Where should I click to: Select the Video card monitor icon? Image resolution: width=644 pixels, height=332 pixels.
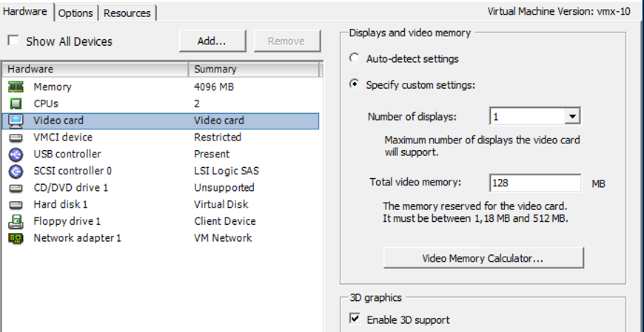coord(16,121)
